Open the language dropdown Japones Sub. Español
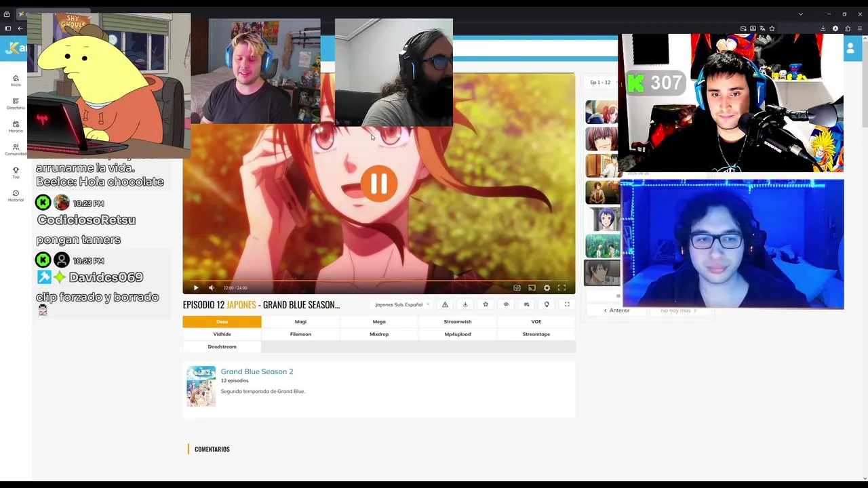868x488 pixels. coord(402,304)
